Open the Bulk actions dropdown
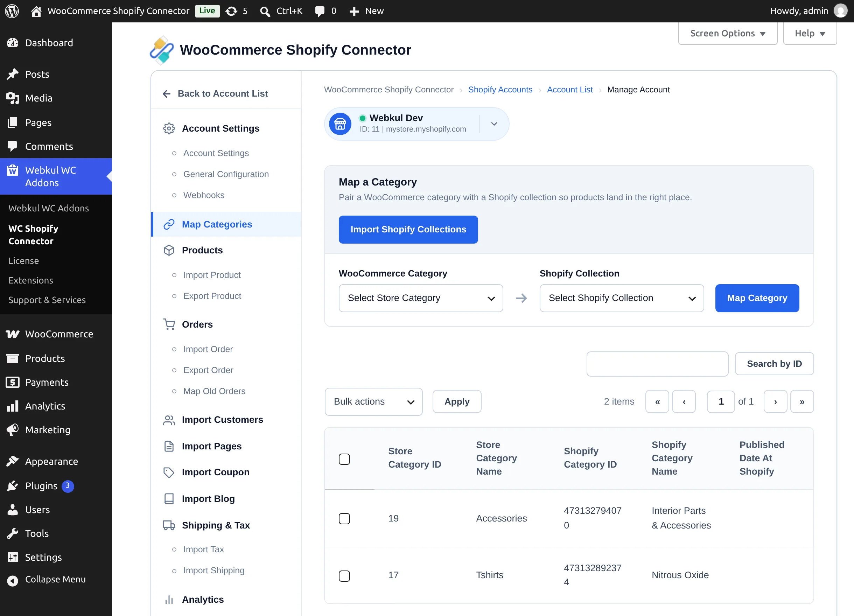The width and height of the screenshot is (854, 616). pos(373,402)
